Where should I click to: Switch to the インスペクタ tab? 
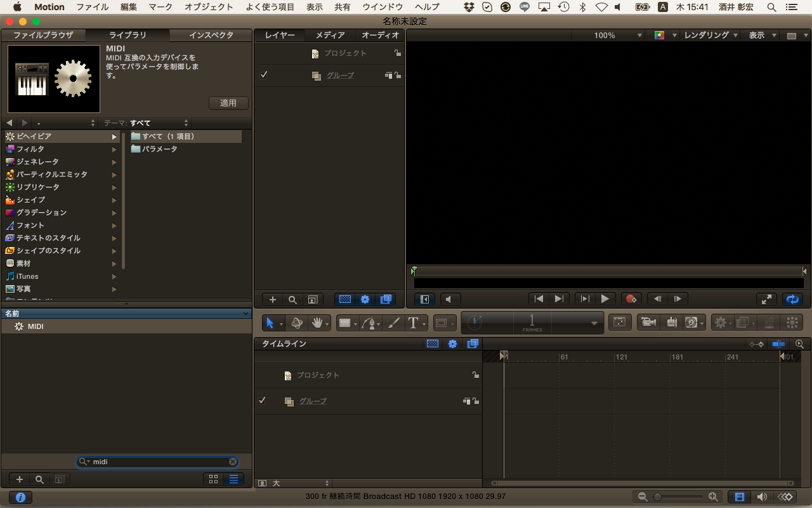(x=211, y=36)
